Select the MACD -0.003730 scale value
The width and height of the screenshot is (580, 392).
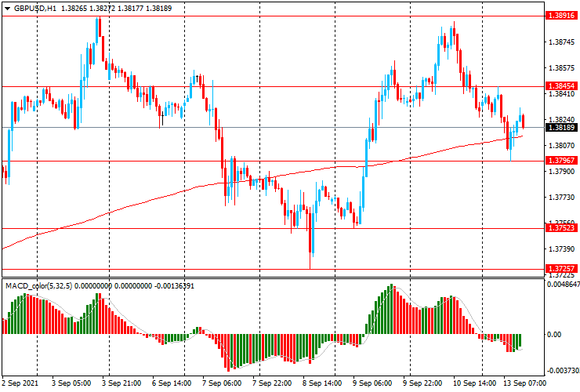tap(564, 371)
